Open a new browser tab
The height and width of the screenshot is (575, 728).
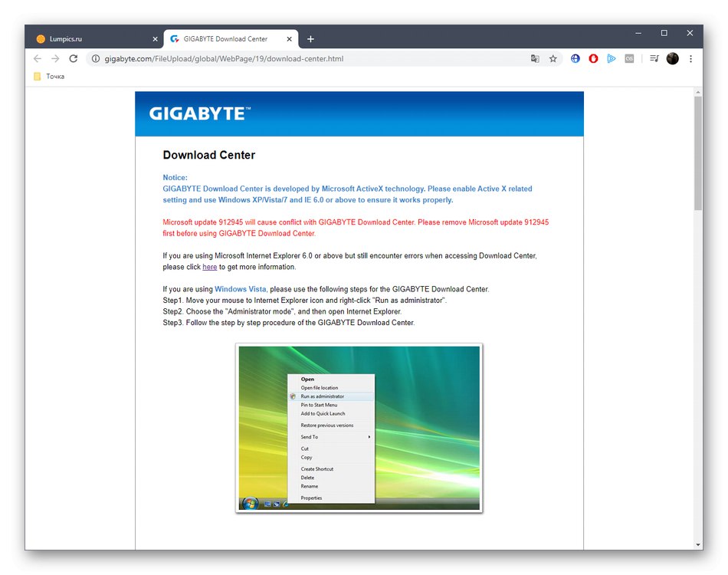(310, 39)
